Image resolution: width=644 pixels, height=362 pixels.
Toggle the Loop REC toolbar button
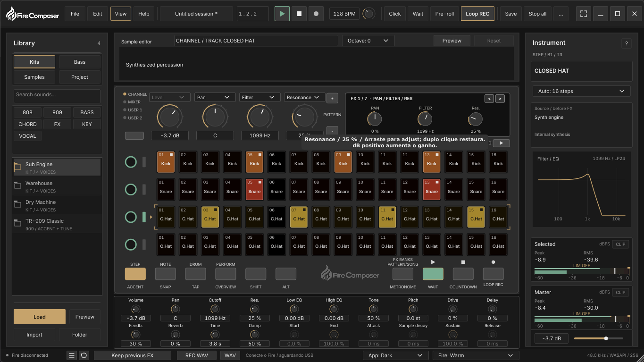(477, 14)
